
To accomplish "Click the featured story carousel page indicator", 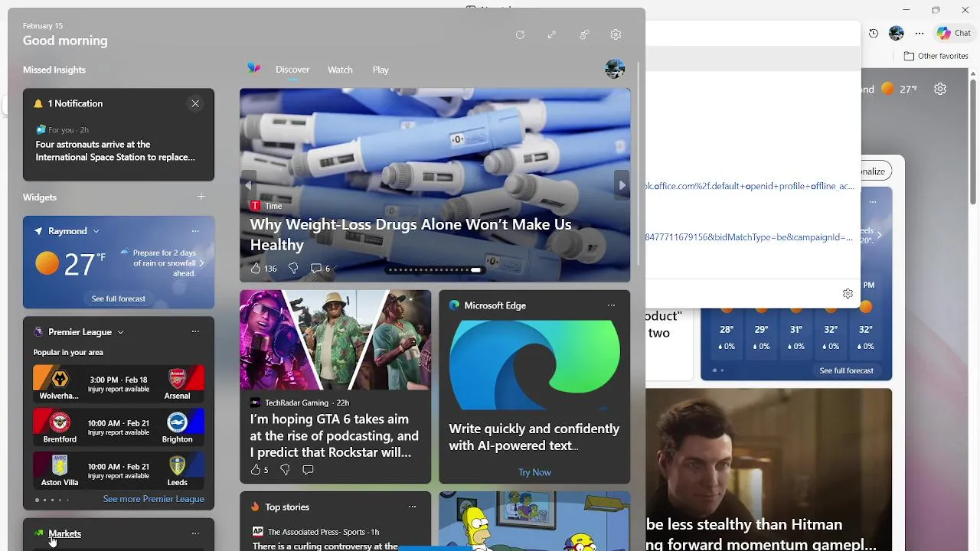I will tap(435, 269).
